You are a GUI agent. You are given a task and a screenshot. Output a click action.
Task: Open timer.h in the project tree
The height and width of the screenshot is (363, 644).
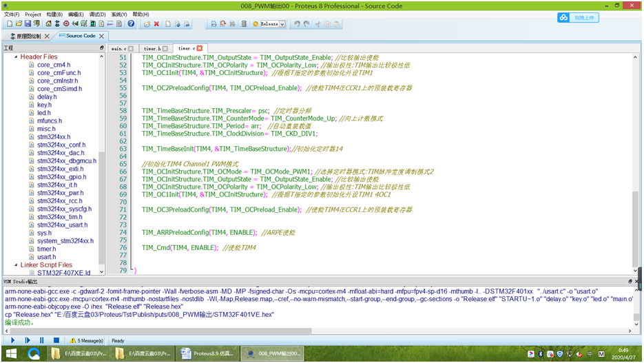(46, 249)
